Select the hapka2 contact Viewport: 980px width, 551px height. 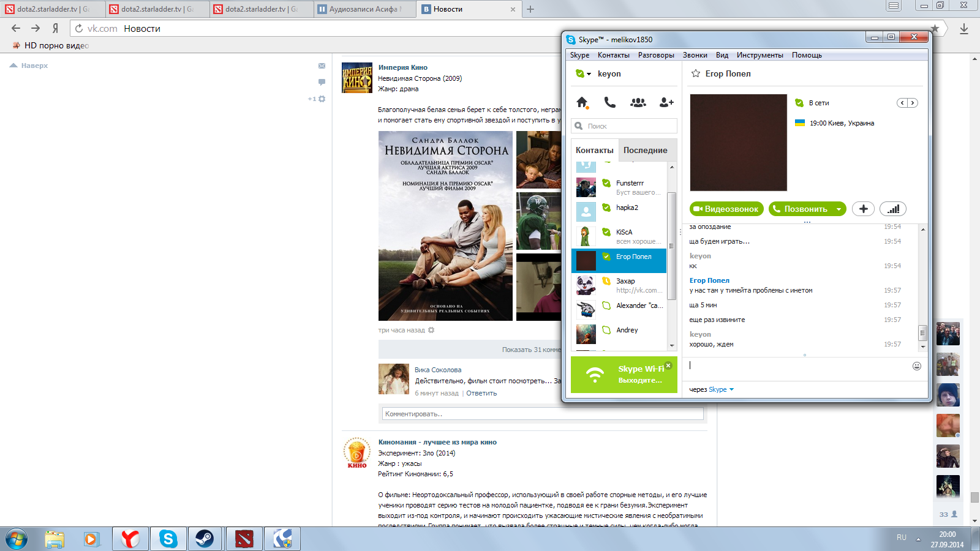coord(619,212)
